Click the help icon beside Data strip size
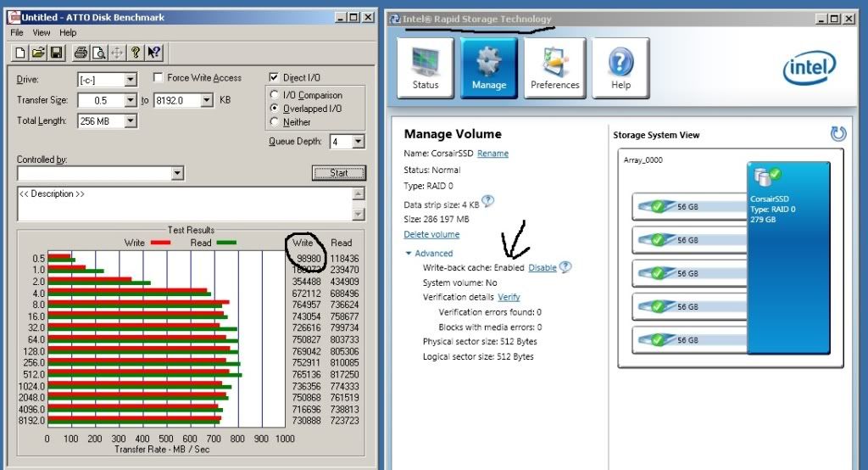Viewport: 868px width, 470px height. pos(487,202)
